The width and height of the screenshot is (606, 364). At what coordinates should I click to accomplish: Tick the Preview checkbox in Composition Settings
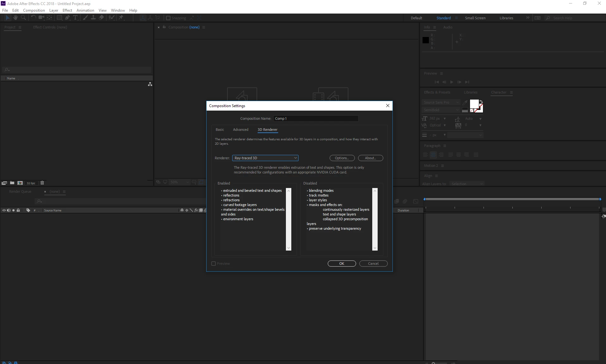pos(213,264)
